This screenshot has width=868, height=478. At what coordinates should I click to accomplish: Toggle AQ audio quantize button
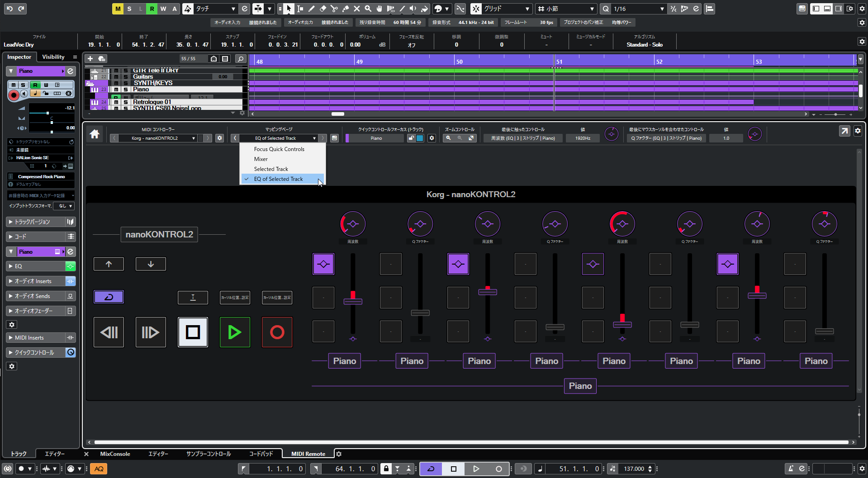click(99, 469)
